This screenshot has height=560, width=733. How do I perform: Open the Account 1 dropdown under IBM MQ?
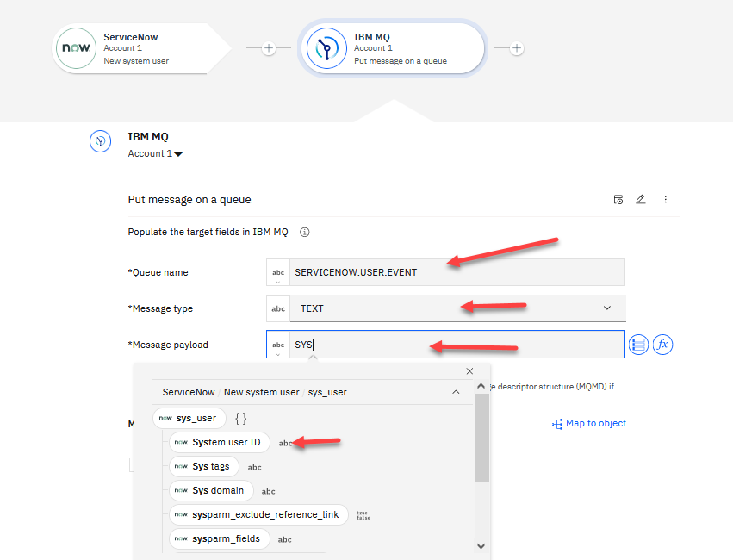pyautogui.click(x=156, y=154)
